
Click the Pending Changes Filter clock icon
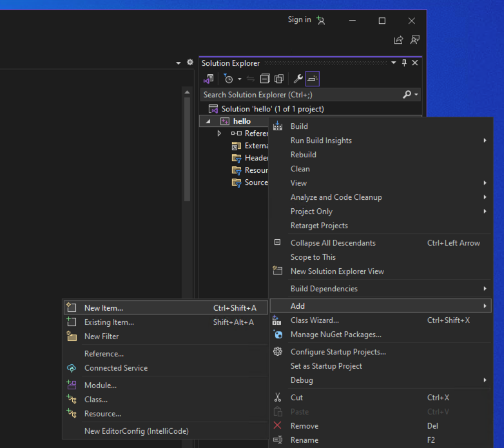pos(228,79)
